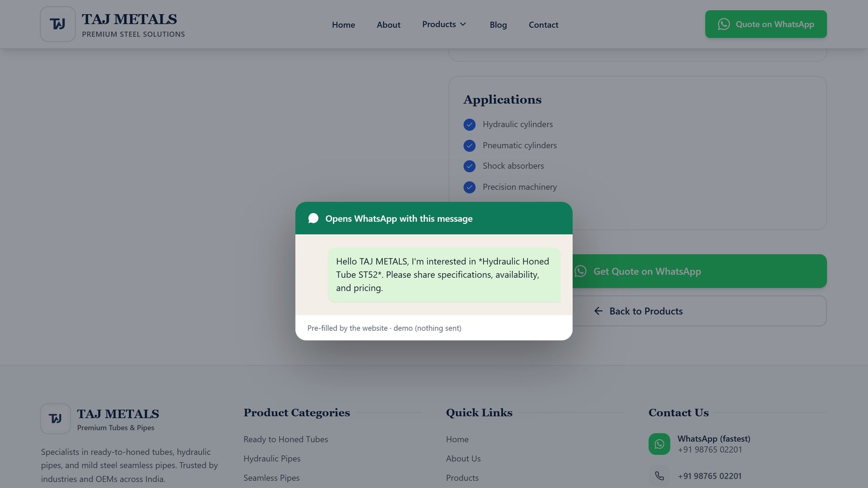The height and width of the screenshot is (488, 868).
Task: Open the About Us quick link
Action: (463, 459)
